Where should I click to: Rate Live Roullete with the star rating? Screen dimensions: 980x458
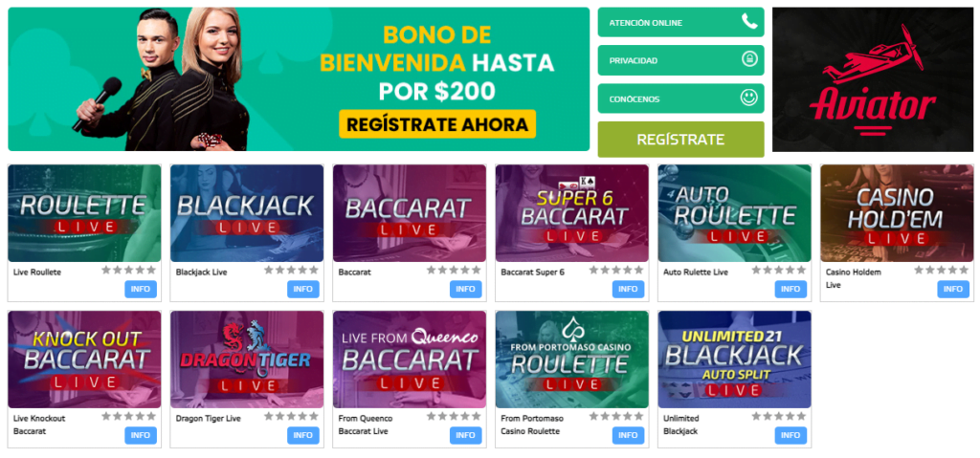pos(129,271)
